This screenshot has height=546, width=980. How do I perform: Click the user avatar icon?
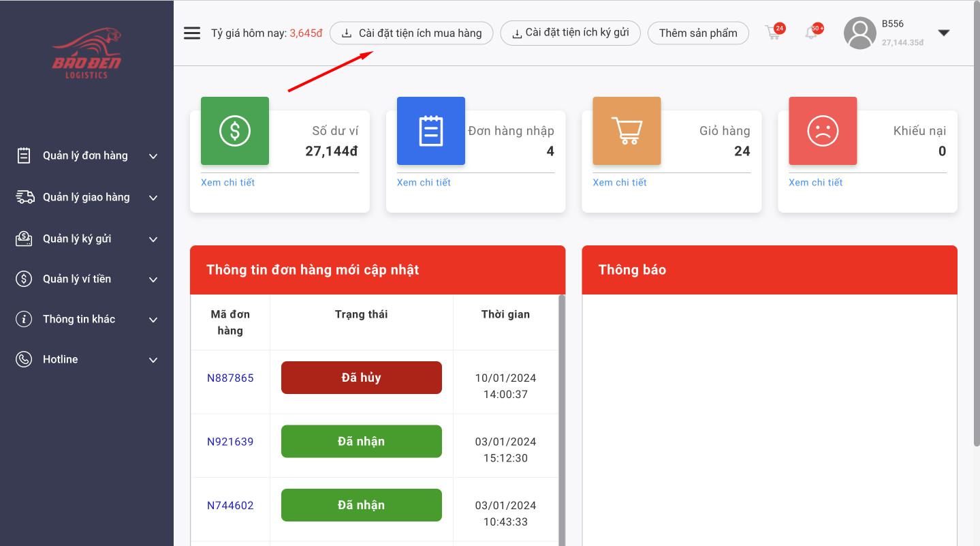[x=859, y=33]
